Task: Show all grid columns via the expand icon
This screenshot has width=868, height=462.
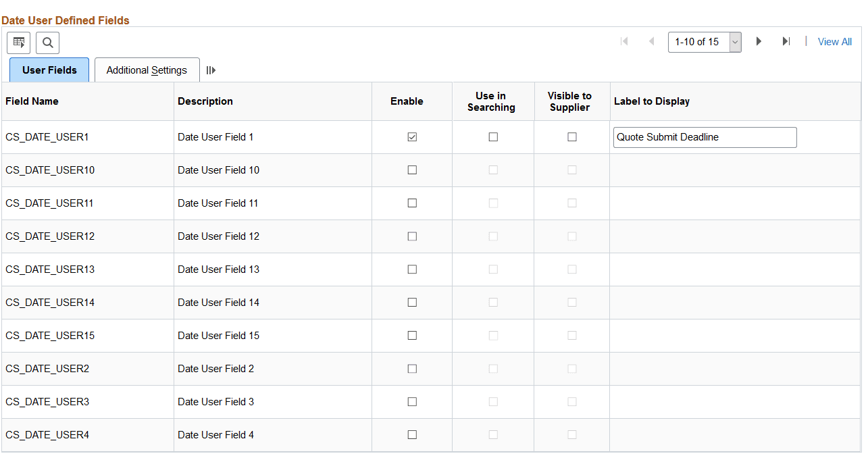Action: pyautogui.click(x=211, y=70)
